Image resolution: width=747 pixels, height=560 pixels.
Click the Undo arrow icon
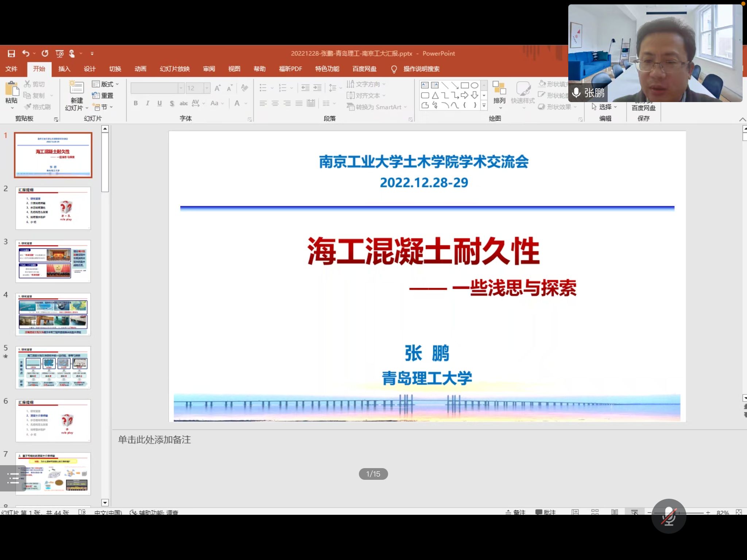[26, 54]
